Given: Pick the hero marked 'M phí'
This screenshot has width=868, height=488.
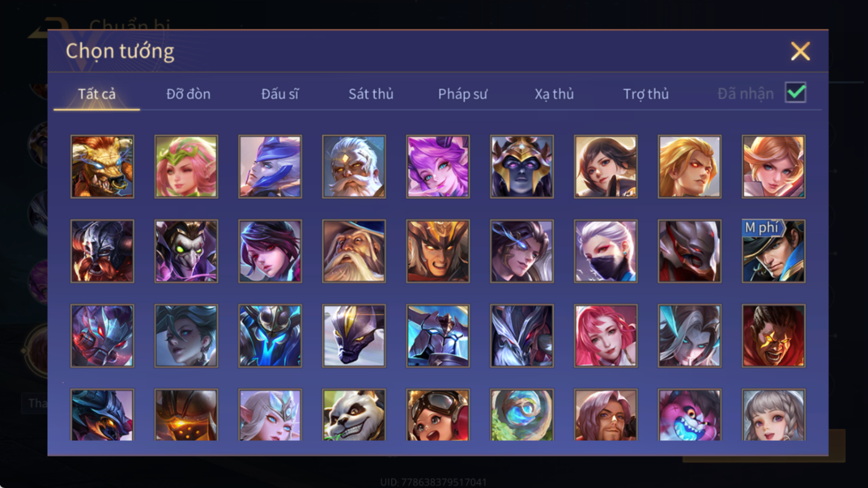Looking at the screenshot, I should point(773,251).
